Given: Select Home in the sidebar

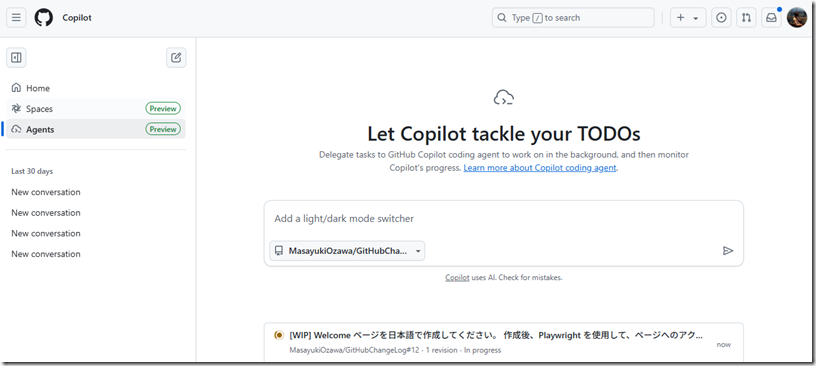Looking at the screenshot, I should click(96, 88).
